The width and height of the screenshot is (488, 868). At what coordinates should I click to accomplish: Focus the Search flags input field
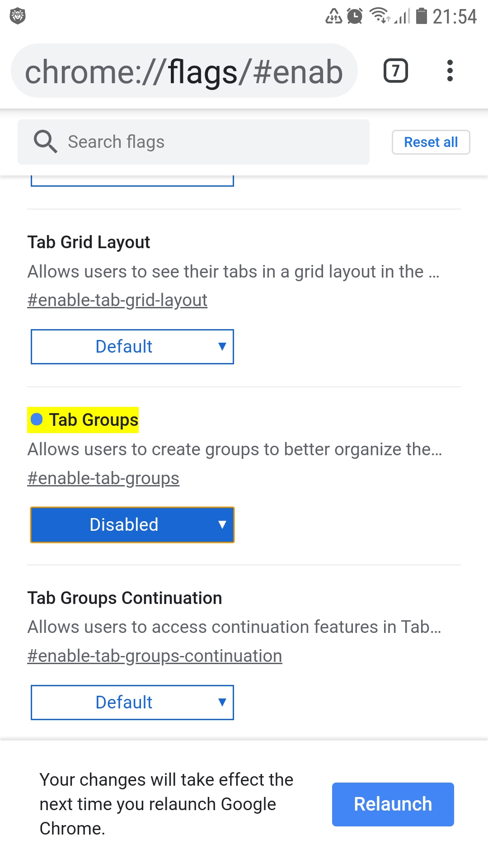pos(193,142)
